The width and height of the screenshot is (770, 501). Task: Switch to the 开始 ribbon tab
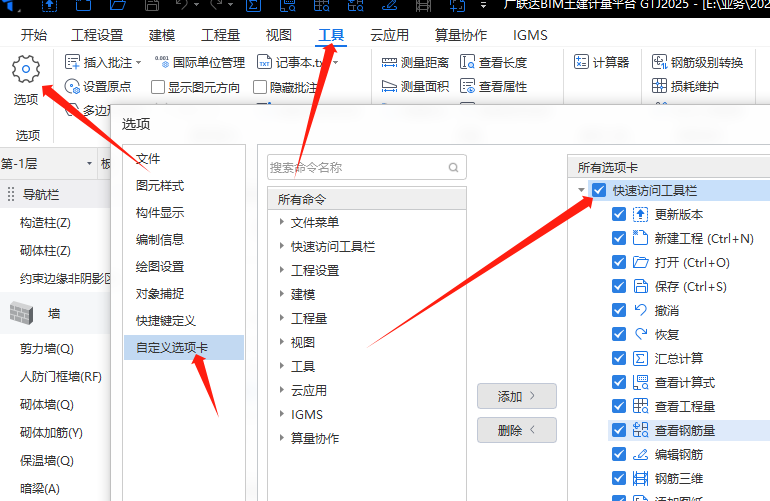click(34, 35)
